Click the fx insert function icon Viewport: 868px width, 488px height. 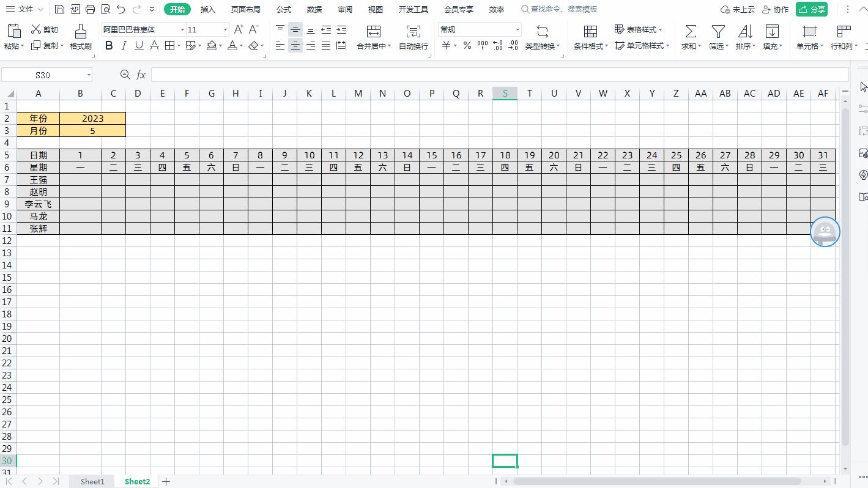point(141,75)
